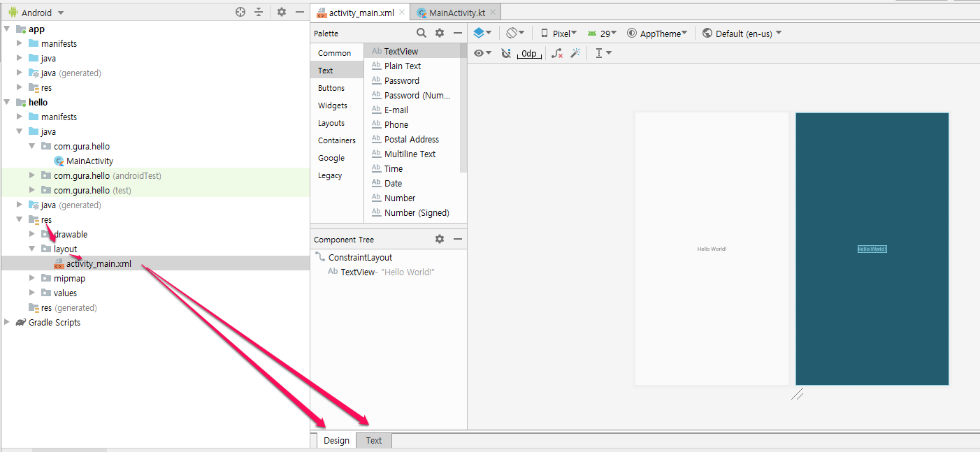This screenshot has width=980, height=452.
Task: Select ConstraintLayout in Component Tree
Action: [x=354, y=257]
